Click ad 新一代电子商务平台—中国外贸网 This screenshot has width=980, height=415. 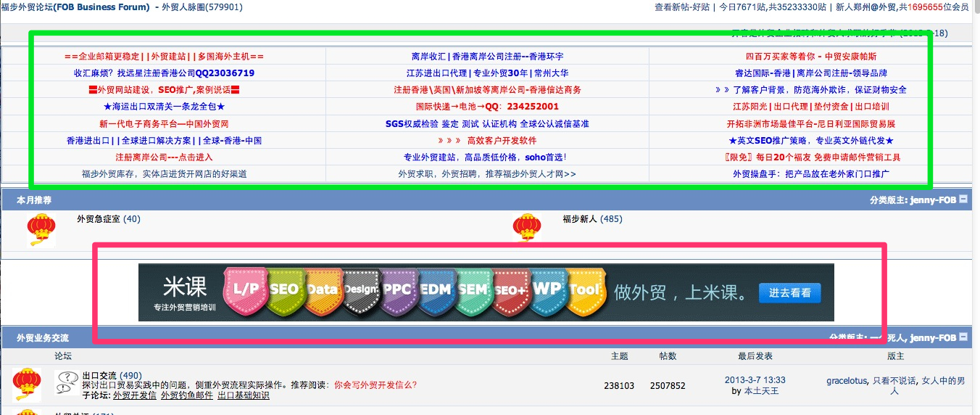click(164, 124)
